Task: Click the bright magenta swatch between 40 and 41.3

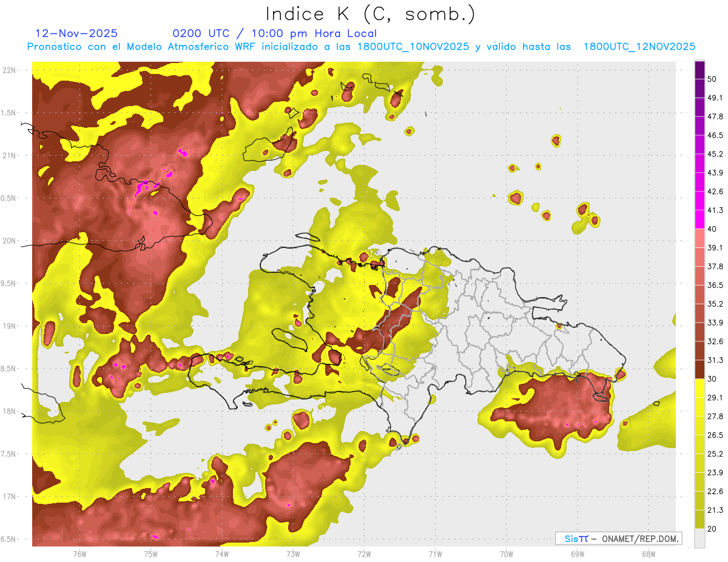Action: coord(699,219)
